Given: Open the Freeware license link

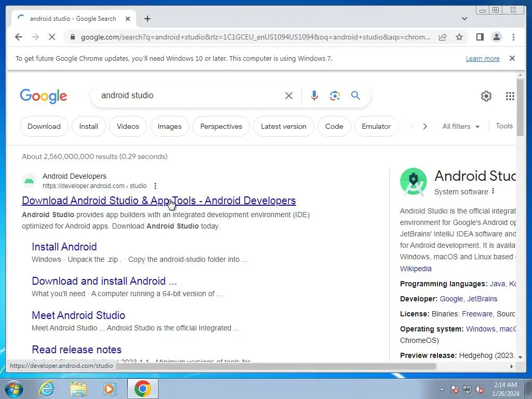Looking at the screenshot, I should [477, 314].
